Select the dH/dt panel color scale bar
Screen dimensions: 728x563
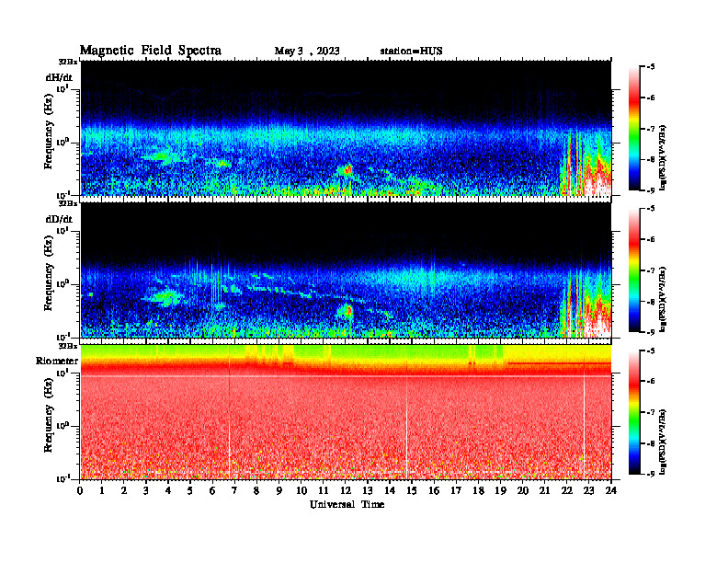pyautogui.click(x=634, y=129)
